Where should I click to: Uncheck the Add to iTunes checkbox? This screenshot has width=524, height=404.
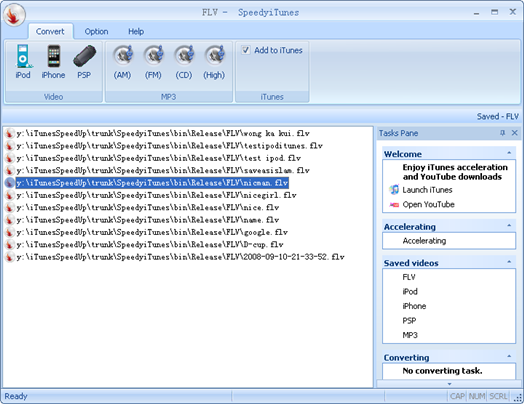pyautogui.click(x=246, y=50)
